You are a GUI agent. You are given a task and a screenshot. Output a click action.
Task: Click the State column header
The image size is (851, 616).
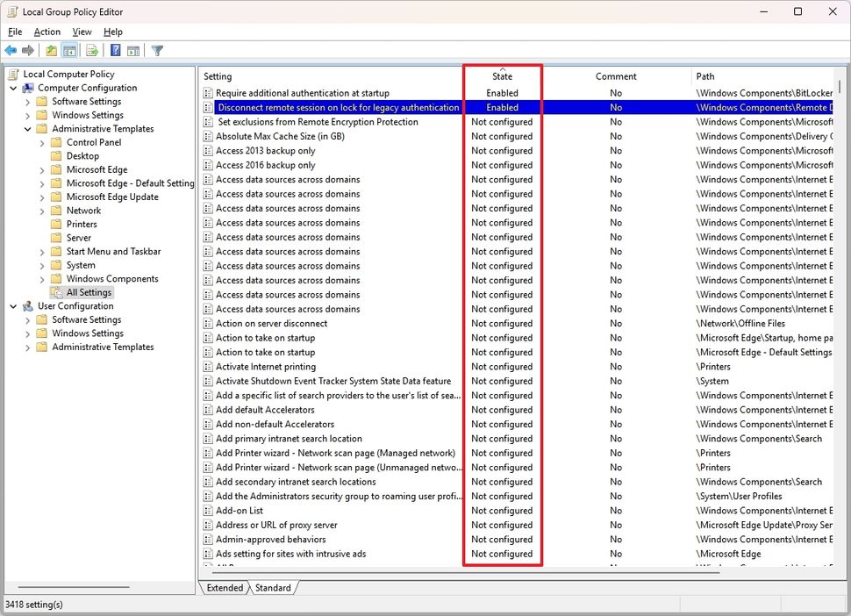[x=502, y=76]
